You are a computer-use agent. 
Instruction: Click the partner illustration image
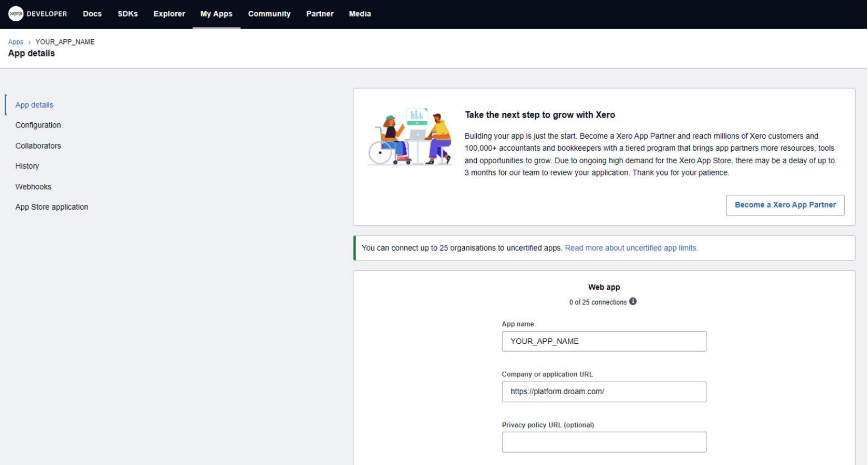pyautogui.click(x=409, y=137)
